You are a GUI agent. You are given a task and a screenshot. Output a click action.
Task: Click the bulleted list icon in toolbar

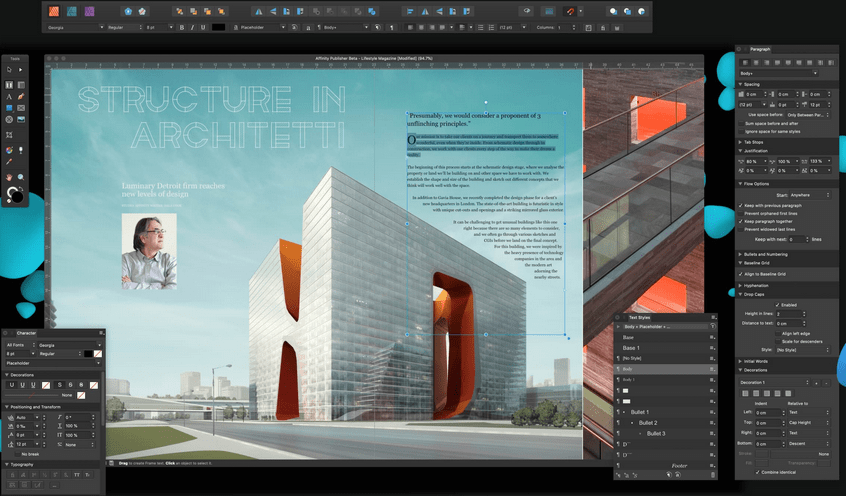(x=480, y=28)
